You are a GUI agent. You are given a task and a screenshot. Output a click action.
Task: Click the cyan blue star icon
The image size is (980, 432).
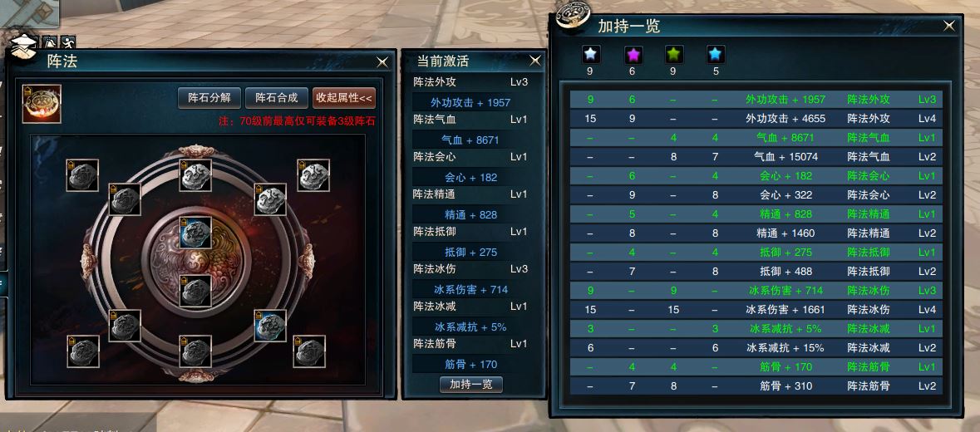(x=716, y=54)
